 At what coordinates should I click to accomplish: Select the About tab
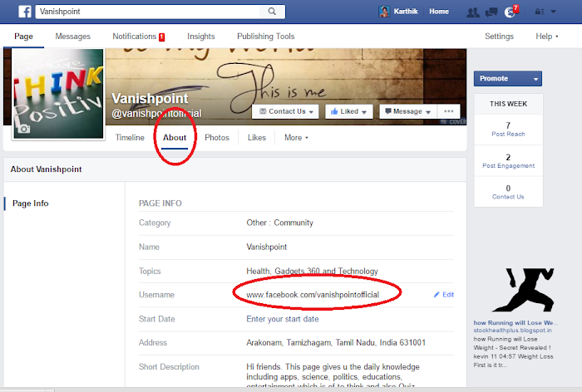coord(175,138)
